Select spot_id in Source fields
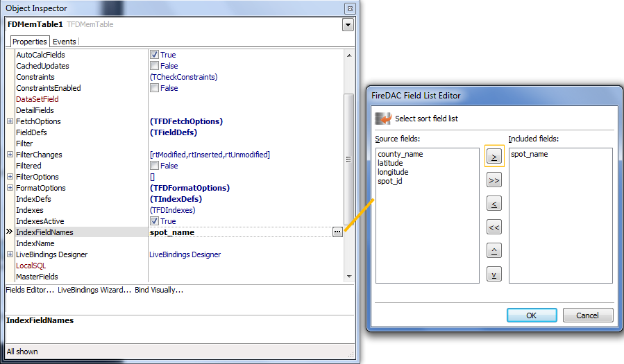 point(390,181)
